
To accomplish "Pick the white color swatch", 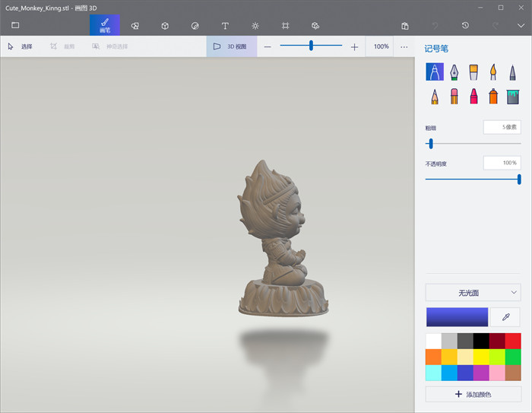I will [433, 341].
